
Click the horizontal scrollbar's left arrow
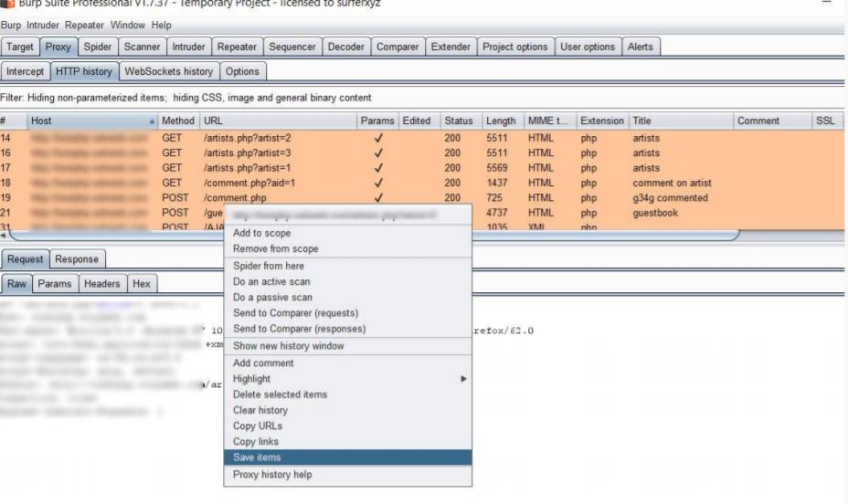(4, 236)
